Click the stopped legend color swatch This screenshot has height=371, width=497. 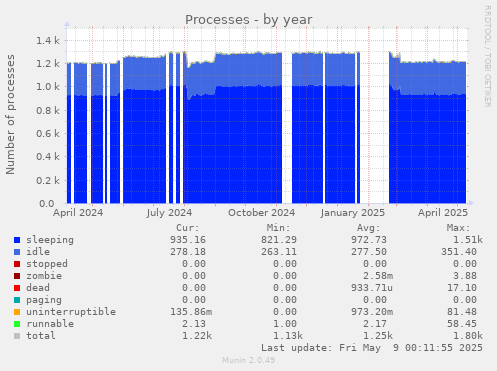pyautogui.click(x=17, y=264)
